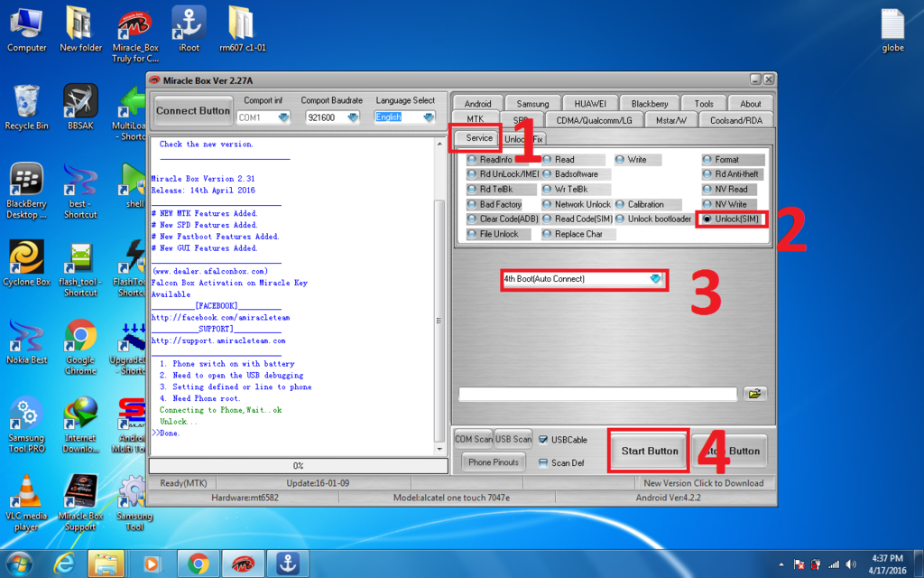Click the browse folder icon beside file path
The width and height of the screenshot is (924, 578).
(753, 394)
